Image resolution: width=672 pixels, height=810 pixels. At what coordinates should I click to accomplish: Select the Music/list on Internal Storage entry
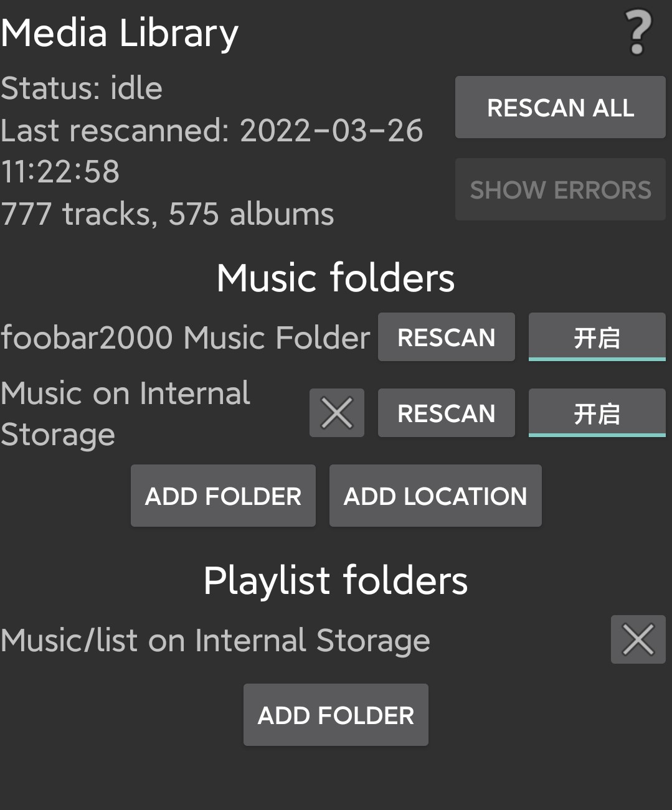point(215,640)
